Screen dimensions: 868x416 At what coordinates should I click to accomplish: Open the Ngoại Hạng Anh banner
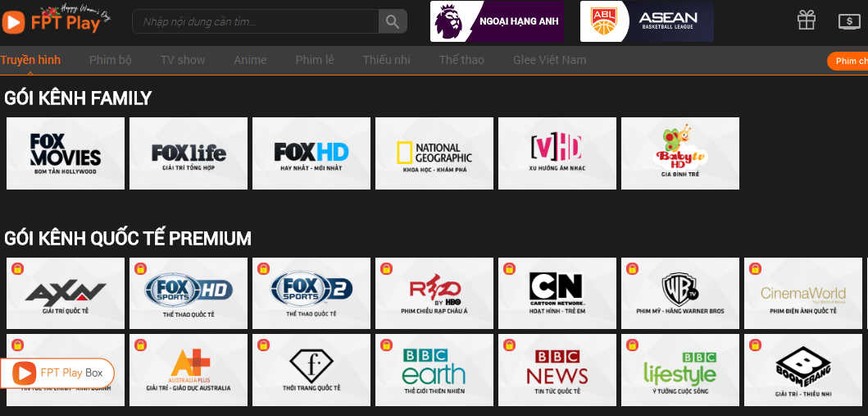497,21
